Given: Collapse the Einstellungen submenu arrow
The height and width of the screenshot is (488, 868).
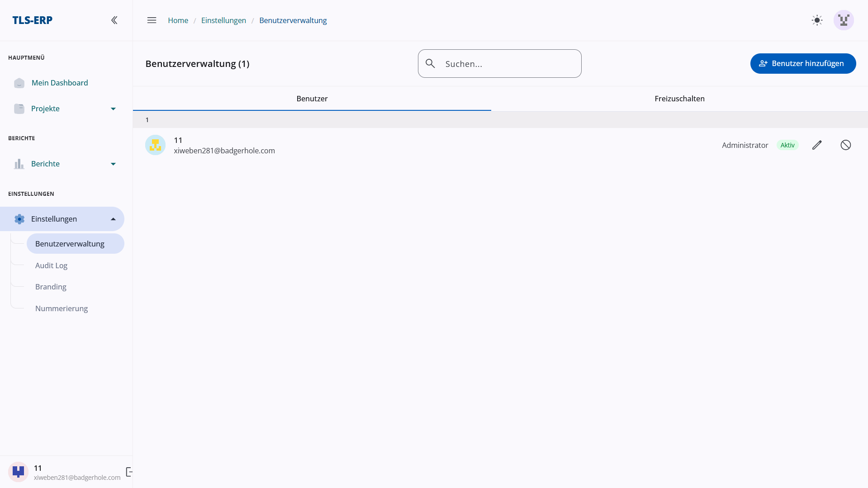Looking at the screenshot, I should [x=114, y=219].
